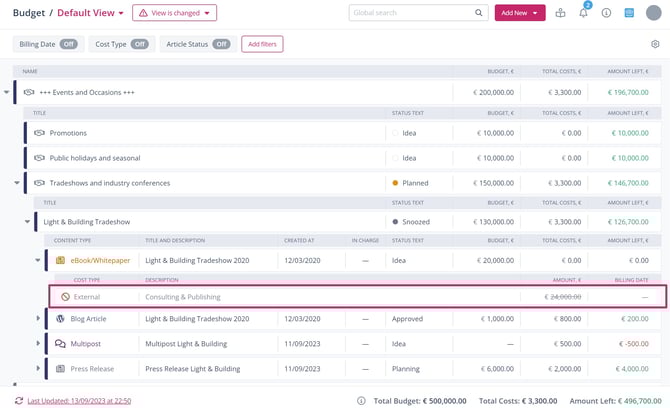The width and height of the screenshot is (670, 408).
Task: Click the info circle icon
Action: [x=606, y=13]
